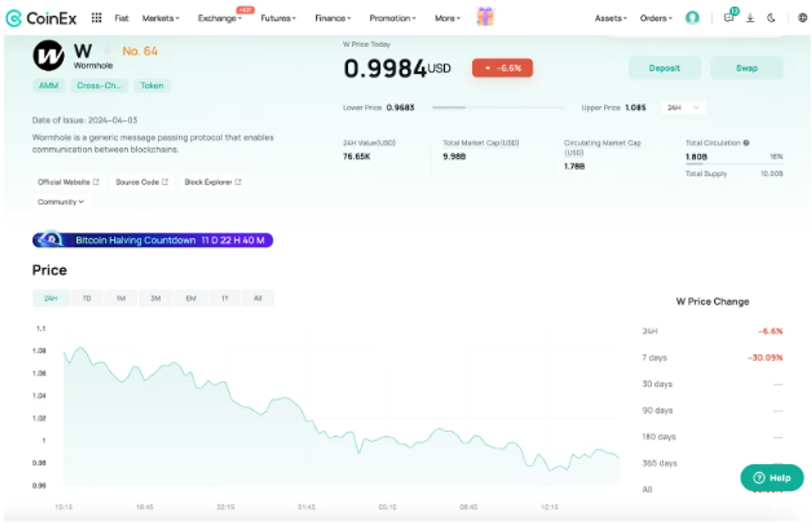Click the Token tag
Image resolution: width=812 pixels, height=530 pixels.
pyautogui.click(x=152, y=86)
